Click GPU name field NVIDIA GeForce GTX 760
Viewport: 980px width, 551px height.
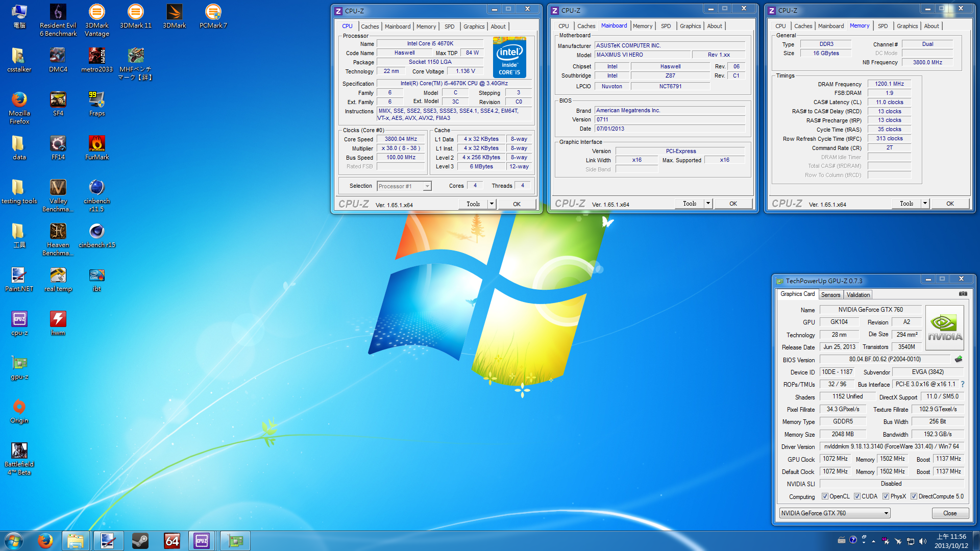[x=870, y=310]
